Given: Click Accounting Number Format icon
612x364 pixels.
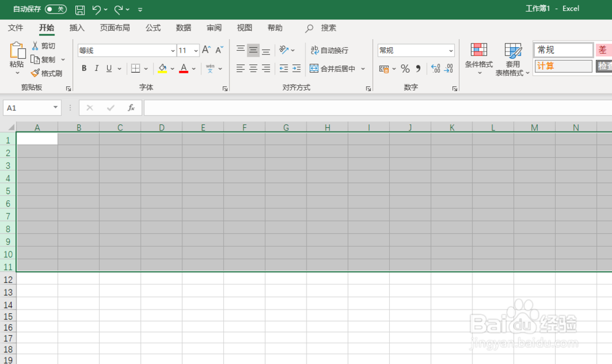Looking at the screenshot, I should [x=384, y=69].
